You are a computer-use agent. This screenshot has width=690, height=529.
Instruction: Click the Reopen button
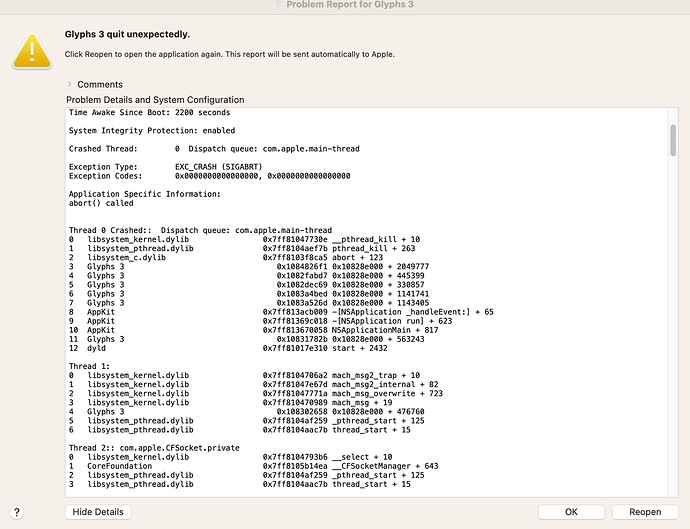[x=645, y=512]
